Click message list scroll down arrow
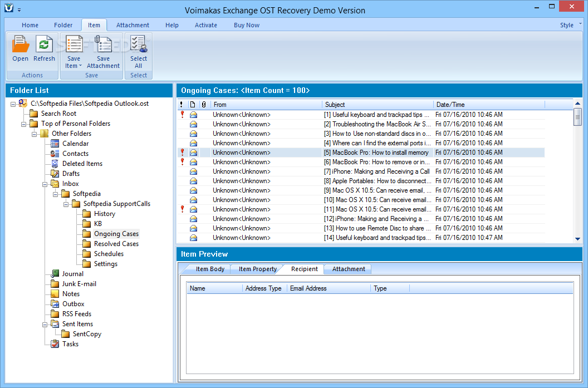 [577, 239]
